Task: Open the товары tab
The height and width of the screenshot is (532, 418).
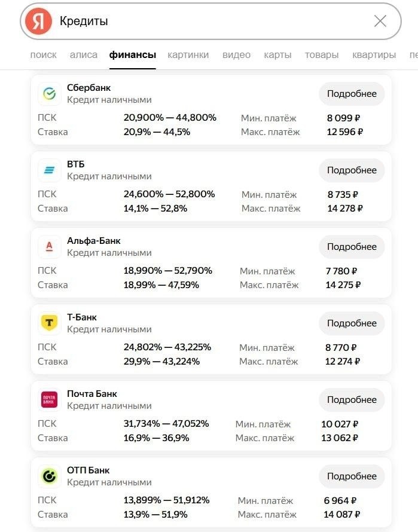Action: click(x=321, y=55)
